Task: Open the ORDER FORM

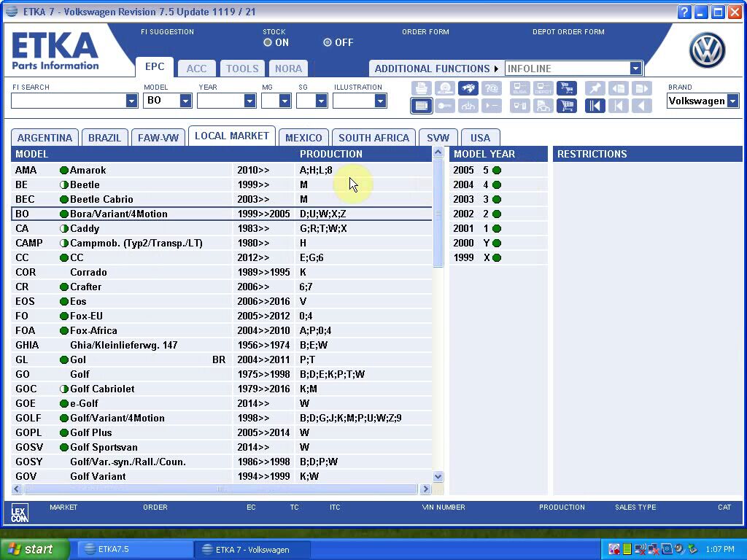Action: [x=425, y=32]
